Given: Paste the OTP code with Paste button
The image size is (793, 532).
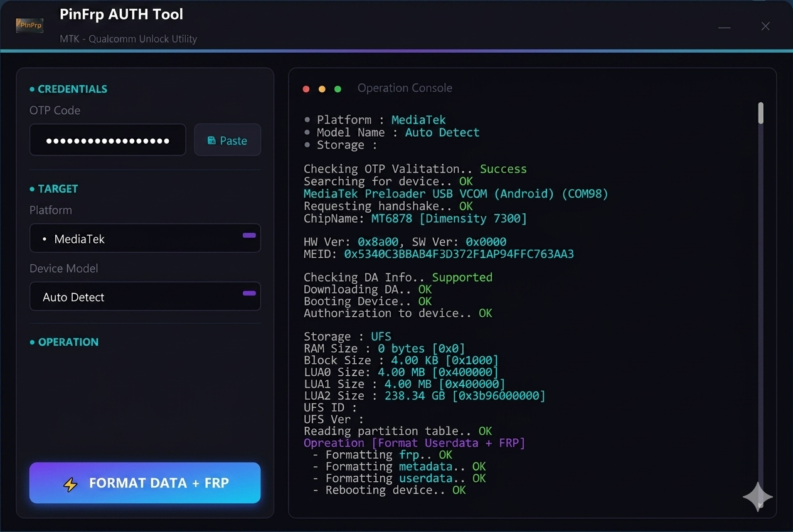Looking at the screenshot, I should point(227,140).
